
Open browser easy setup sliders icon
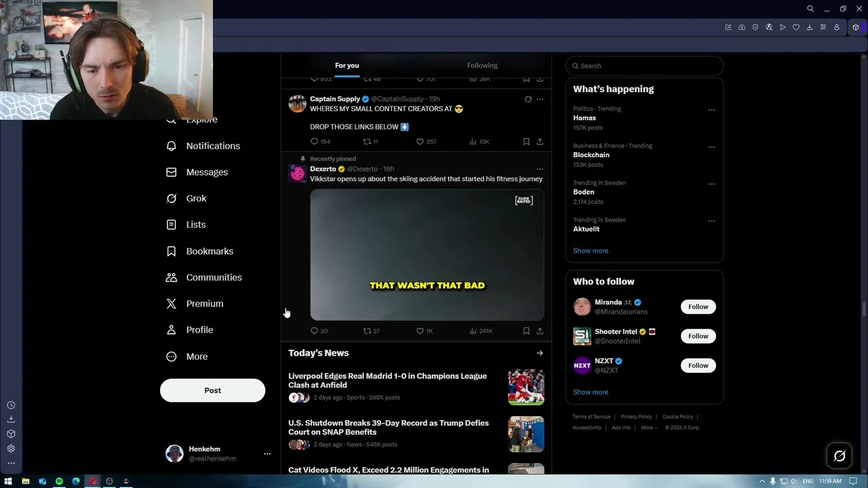(x=823, y=27)
